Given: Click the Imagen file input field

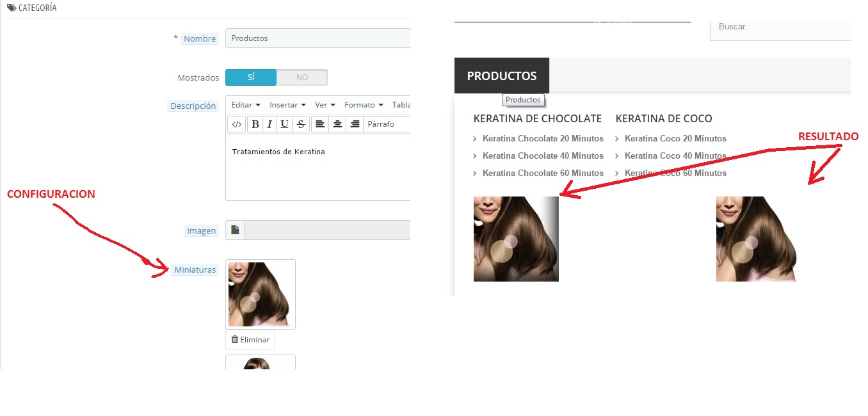Looking at the screenshot, I should point(327,230).
